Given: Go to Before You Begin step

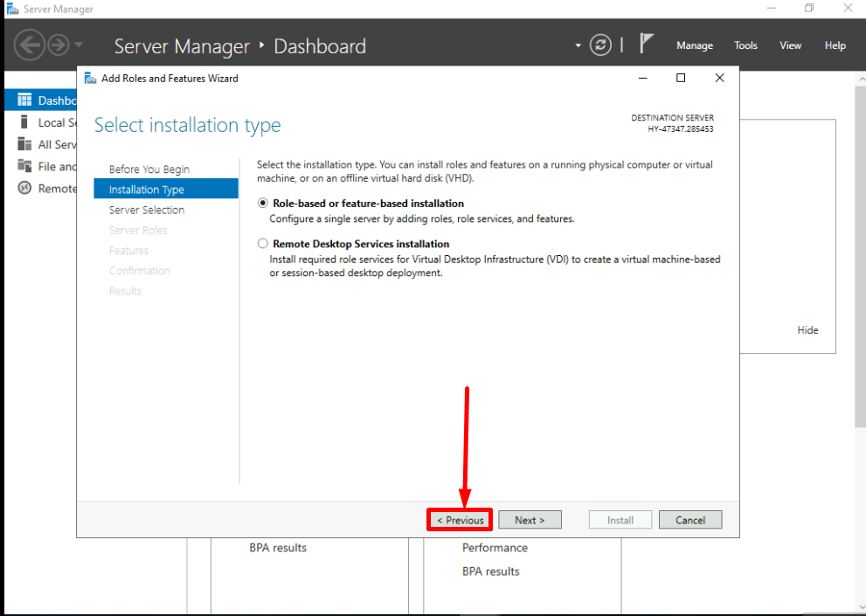Looking at the screenshot, I should click(149, 170).
